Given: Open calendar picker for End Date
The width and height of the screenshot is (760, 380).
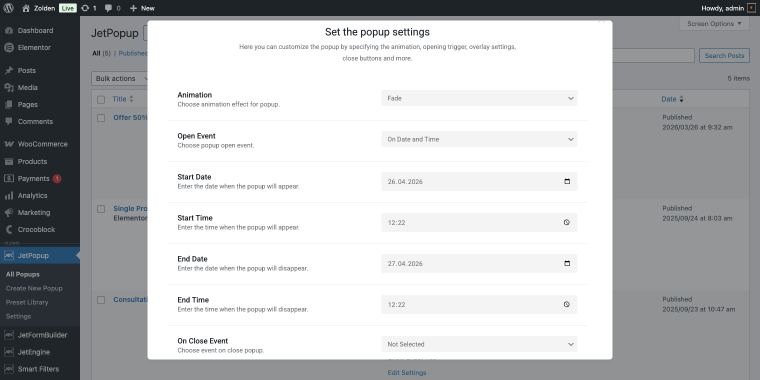Looking at the screenshot, I should click(567, 263).
